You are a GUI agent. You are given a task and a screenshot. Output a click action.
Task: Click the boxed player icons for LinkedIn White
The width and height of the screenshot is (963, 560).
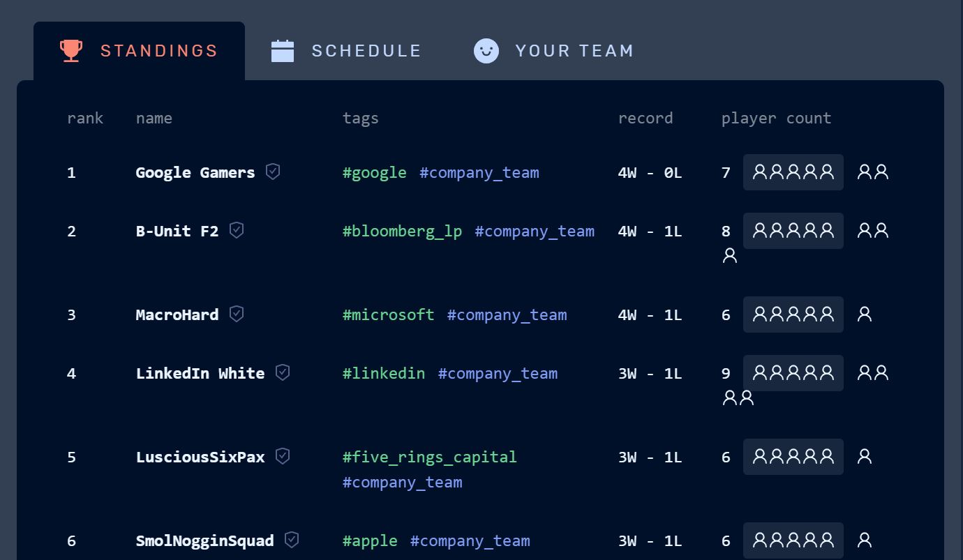tap(793, 373)
